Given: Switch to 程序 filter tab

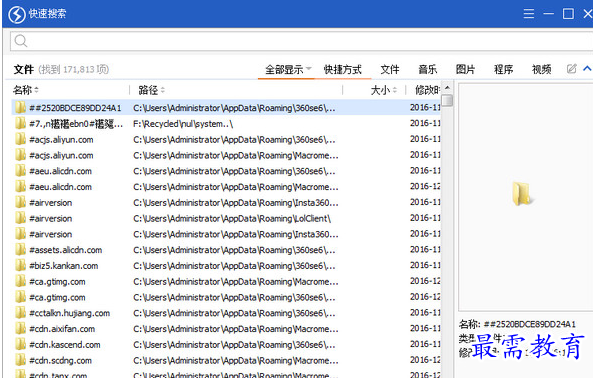Looking at the screenshot, I should click(x=503, y=69).
